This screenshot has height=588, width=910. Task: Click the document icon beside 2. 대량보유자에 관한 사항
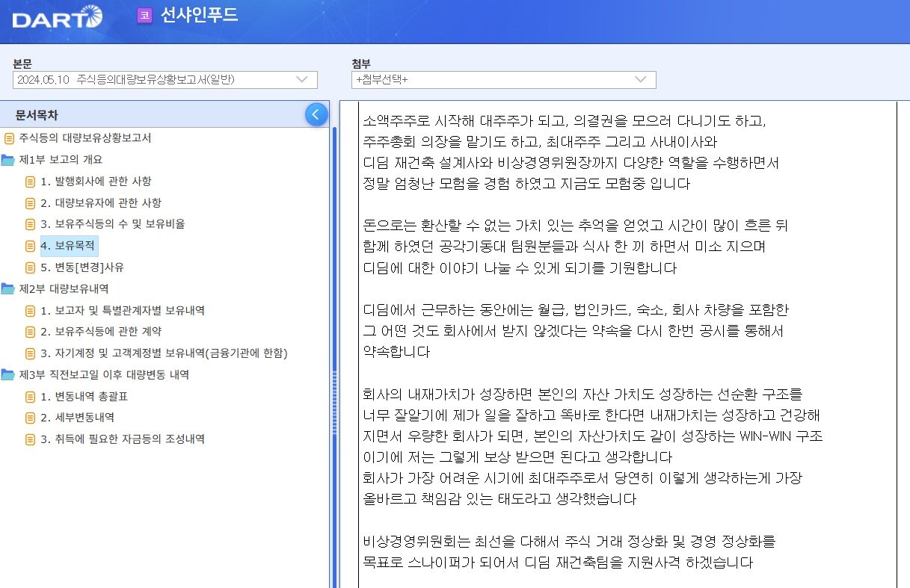click(x=28, y=202)
